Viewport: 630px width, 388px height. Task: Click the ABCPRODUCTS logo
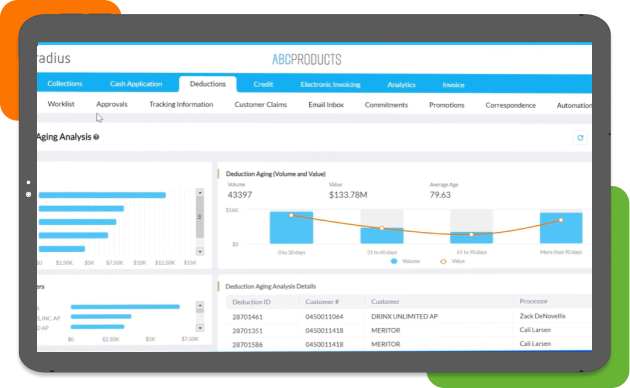(x=307, y=59)
